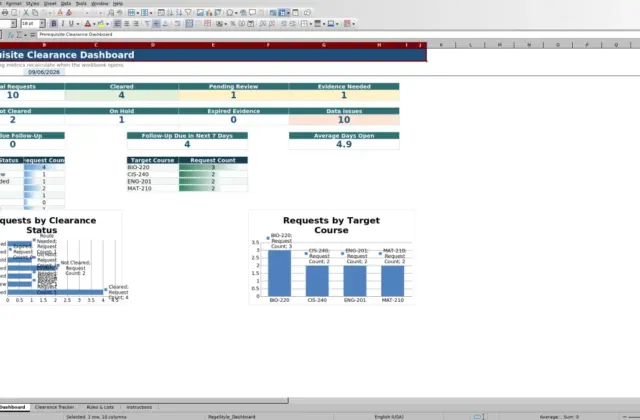Click the Insert Chart icon
This screenshot has height=420, width=640.
(209, 13)
